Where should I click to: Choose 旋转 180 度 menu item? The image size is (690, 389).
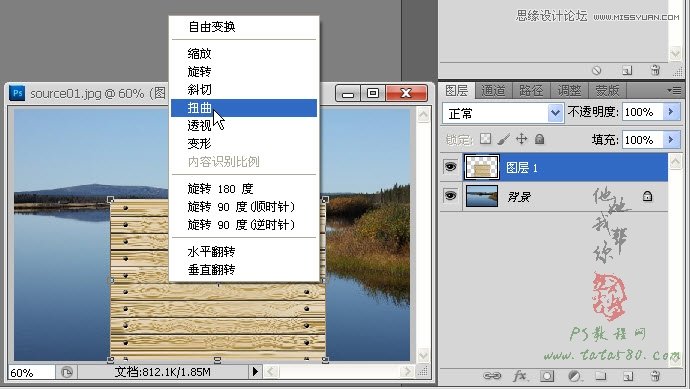[220, 189]
